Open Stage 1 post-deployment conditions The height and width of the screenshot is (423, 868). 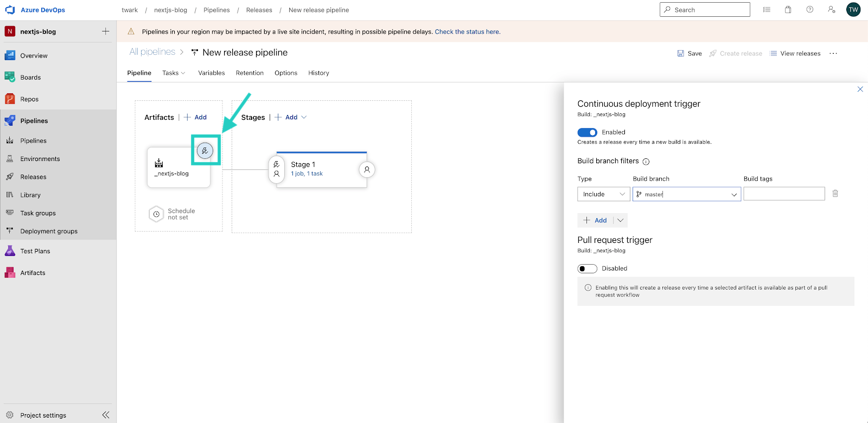click(x=367, y=170)
